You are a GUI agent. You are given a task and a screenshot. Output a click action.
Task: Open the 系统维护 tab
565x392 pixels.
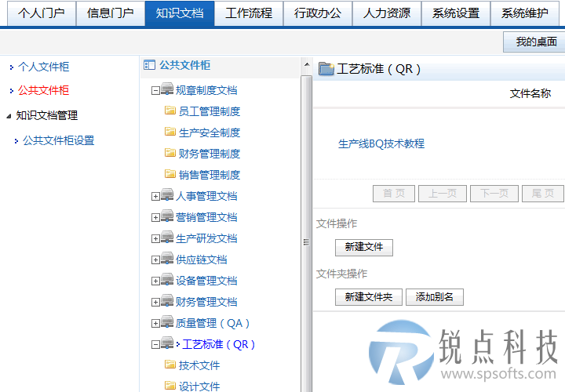525,13
